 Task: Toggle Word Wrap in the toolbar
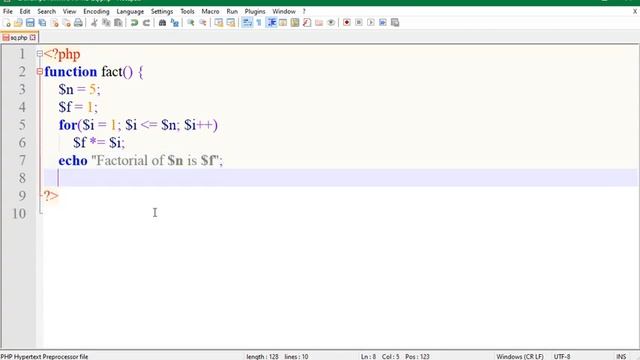point(247,23)
